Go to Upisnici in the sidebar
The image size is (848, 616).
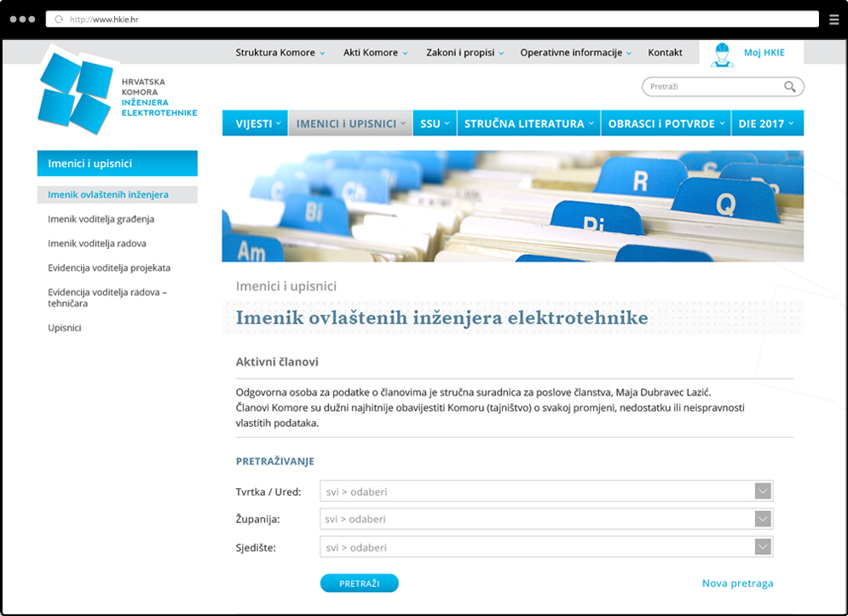(65, 328)
